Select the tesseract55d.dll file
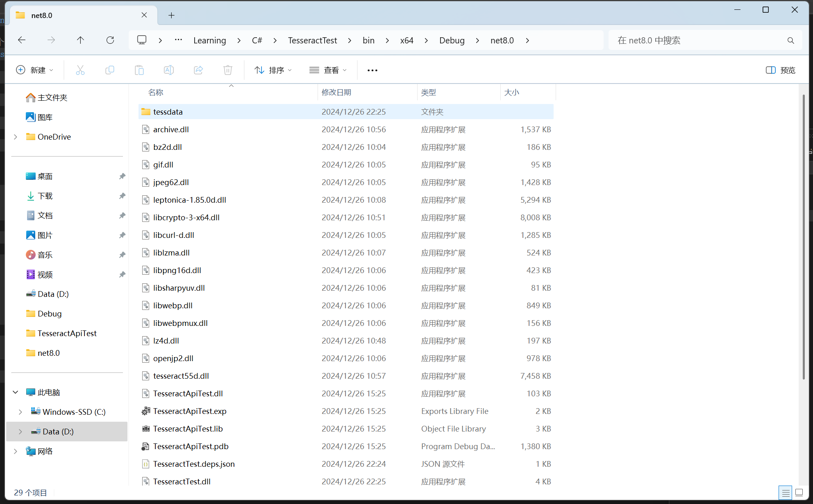Screen dimensions: 813x504 [346, 376]
